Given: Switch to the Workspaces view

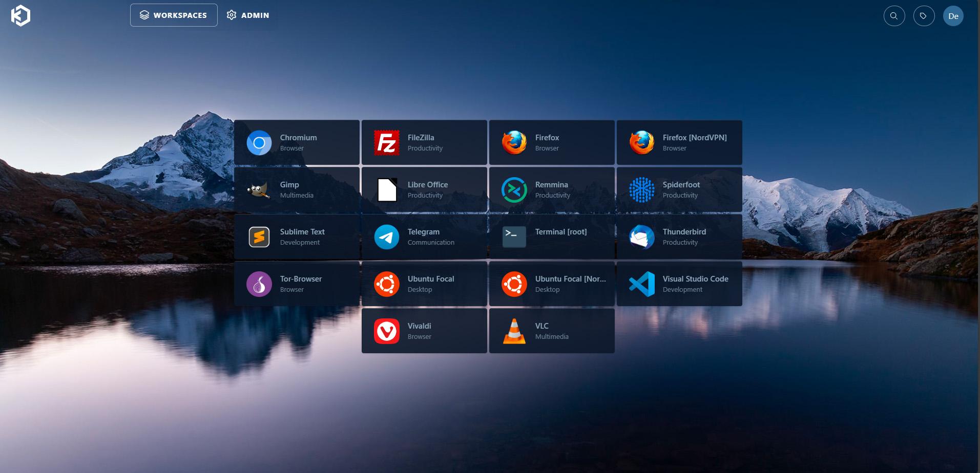Looking at the screenshot, I should [173, 15].
